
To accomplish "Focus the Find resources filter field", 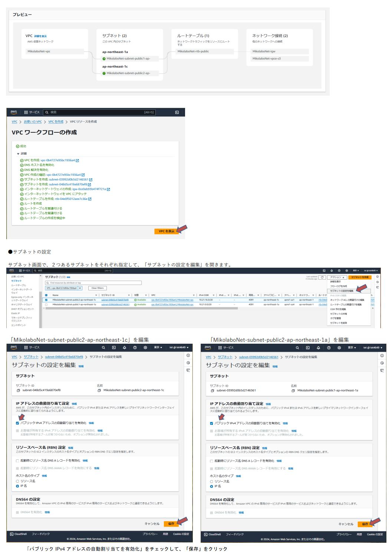I will click(93, 283).
